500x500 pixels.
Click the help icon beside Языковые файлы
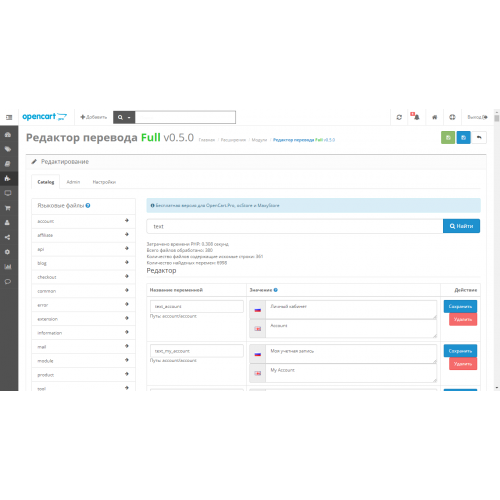tap(88, 205)
